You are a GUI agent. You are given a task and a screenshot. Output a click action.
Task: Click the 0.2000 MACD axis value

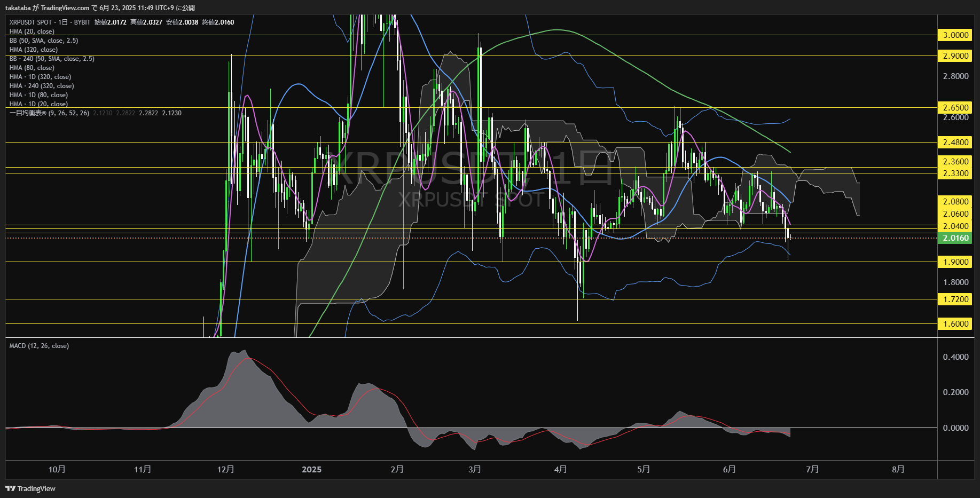pos(955,392)
